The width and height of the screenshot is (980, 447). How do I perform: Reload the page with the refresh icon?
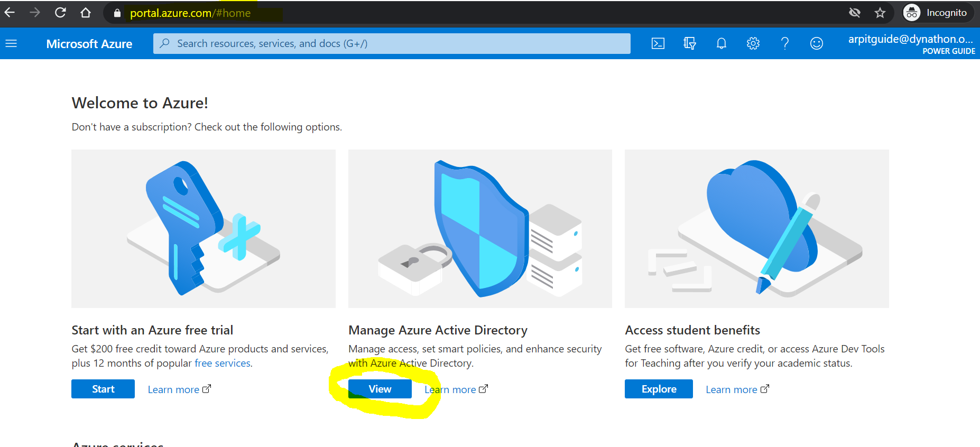60,13
